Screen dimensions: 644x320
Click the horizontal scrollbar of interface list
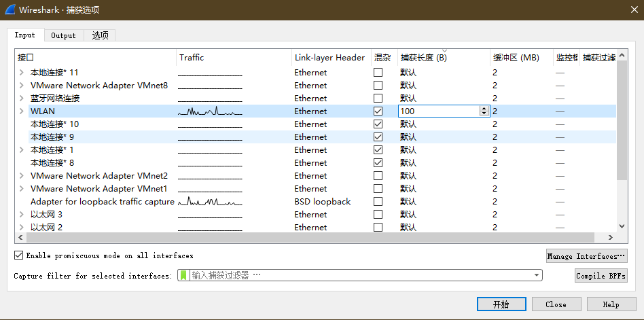click(x=310, y=237)
